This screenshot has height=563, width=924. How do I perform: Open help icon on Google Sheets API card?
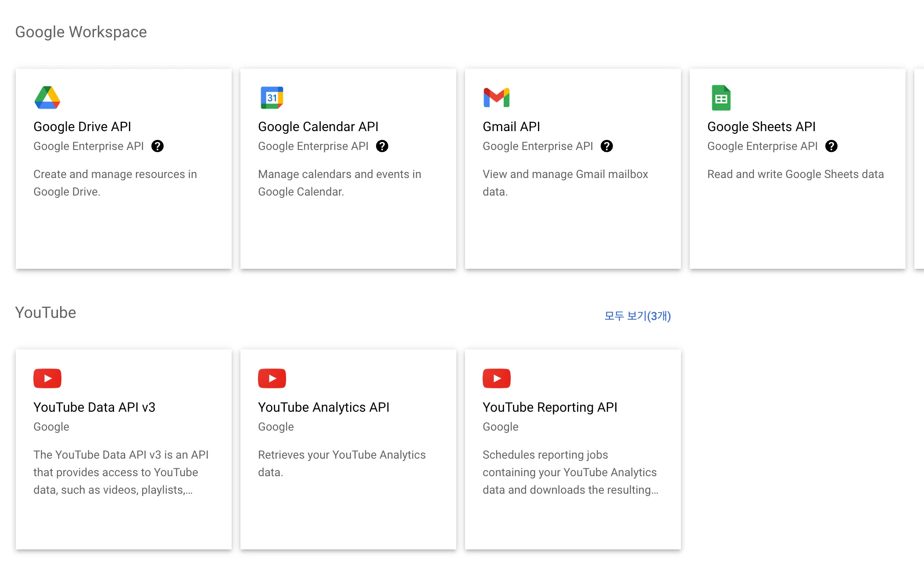point(831,146)
